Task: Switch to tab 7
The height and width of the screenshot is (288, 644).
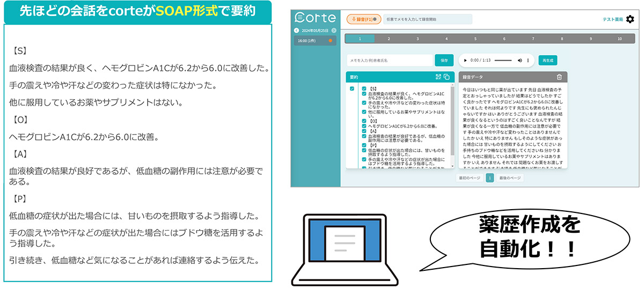Action: point(533,39)
